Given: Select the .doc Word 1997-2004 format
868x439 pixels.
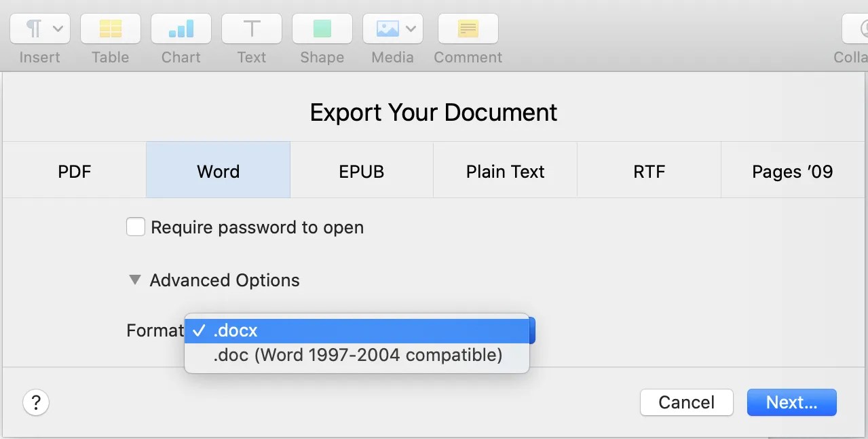Looking at the screenshot, I should 358,355.
